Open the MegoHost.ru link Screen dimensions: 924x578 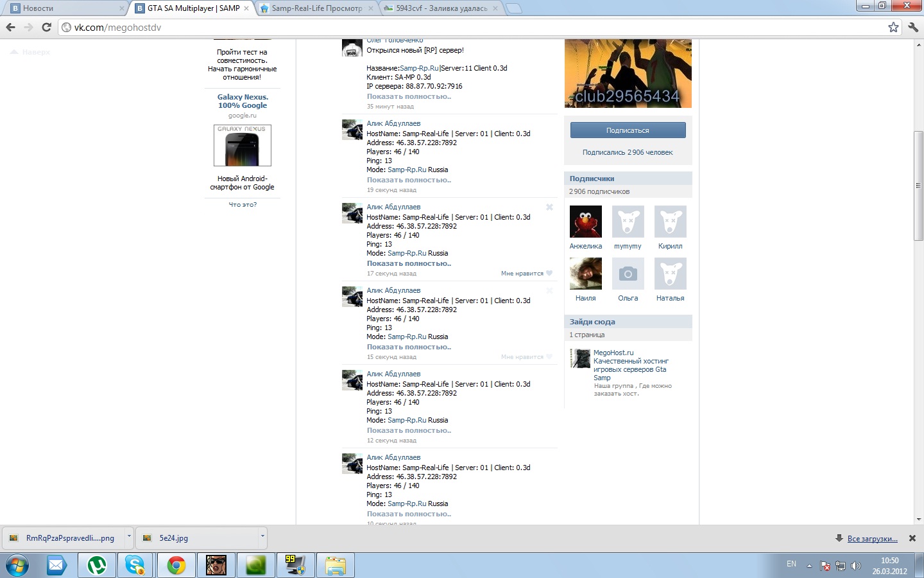tap(613, 353)
